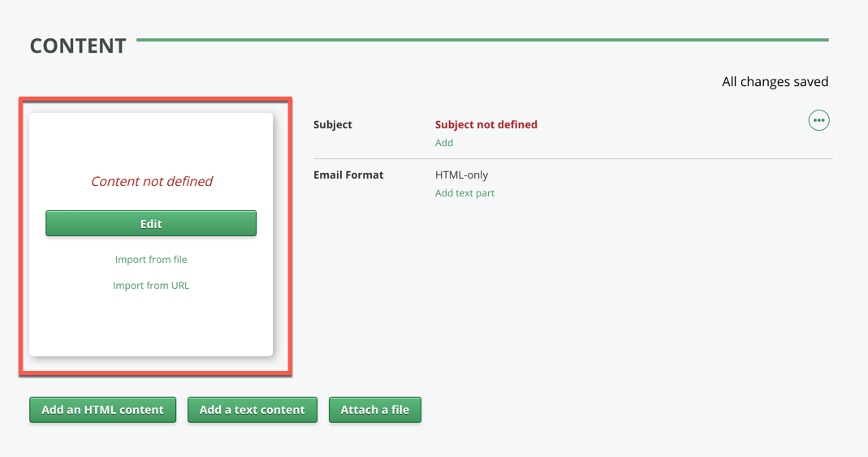Click the HTML-only format value
The height and width of the screenshot is (457, 868).
461,175
